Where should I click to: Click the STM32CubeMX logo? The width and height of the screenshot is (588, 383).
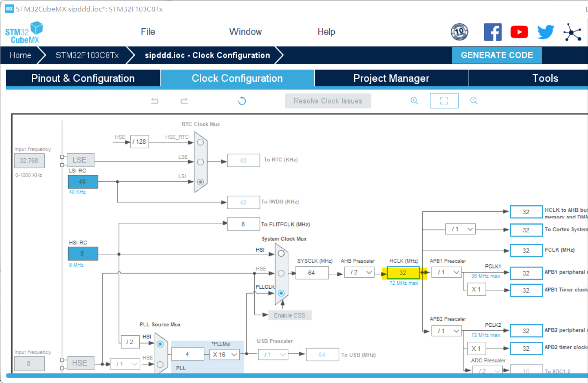24,33
